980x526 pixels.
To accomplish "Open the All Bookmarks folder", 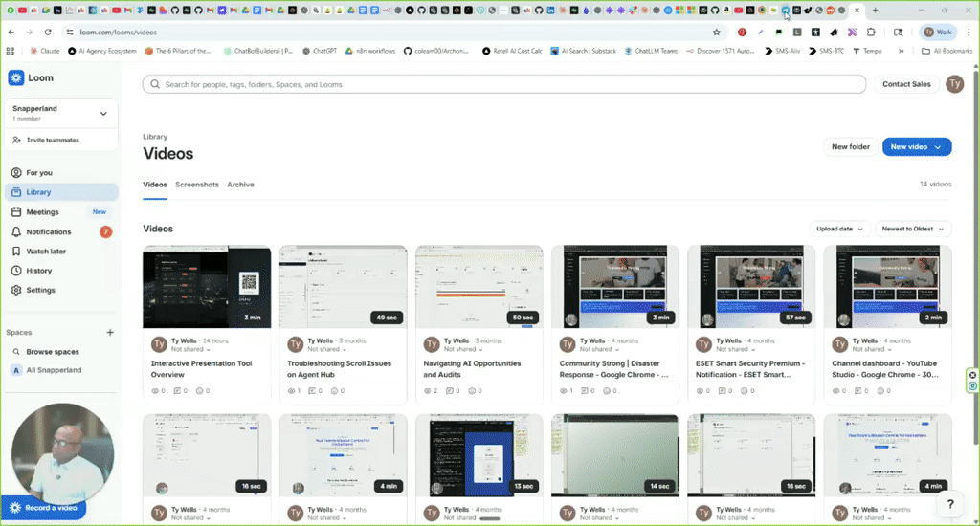I will tap(947, 52).
